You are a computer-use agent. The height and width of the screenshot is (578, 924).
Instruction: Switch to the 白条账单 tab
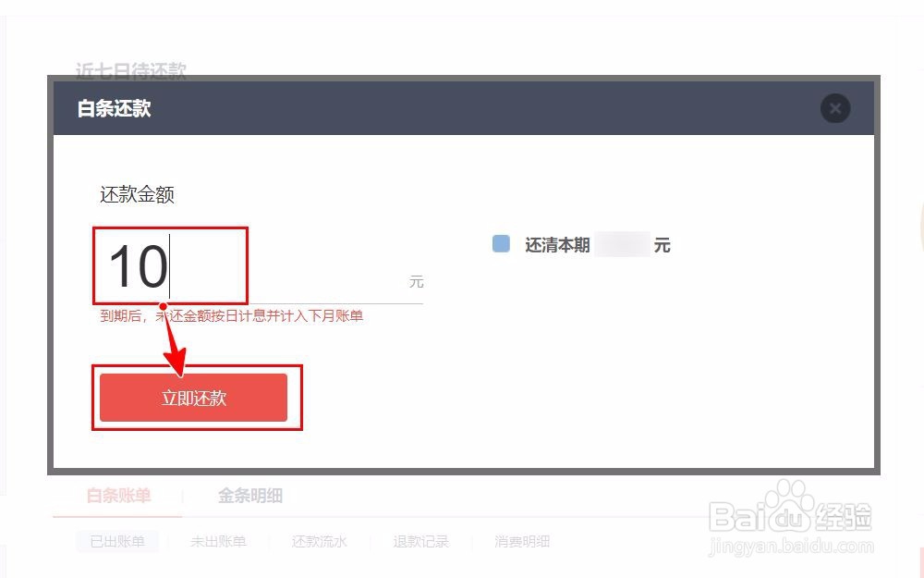point(118,496)
